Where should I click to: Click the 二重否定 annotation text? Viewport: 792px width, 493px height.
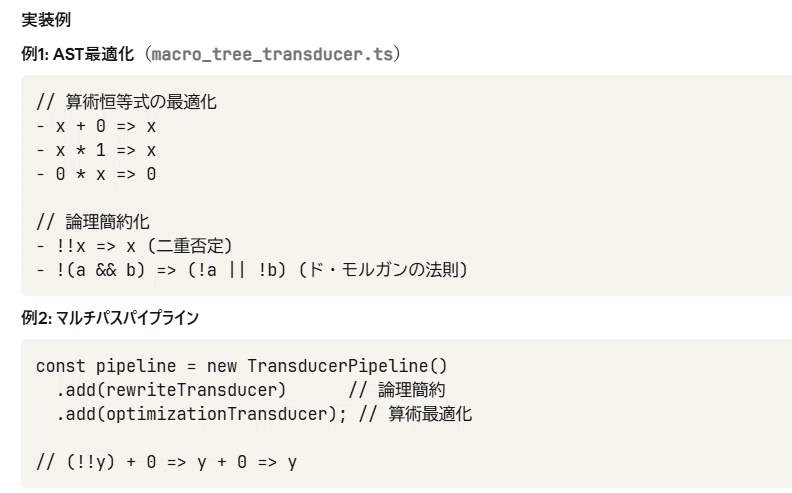(x=190, y=246)
